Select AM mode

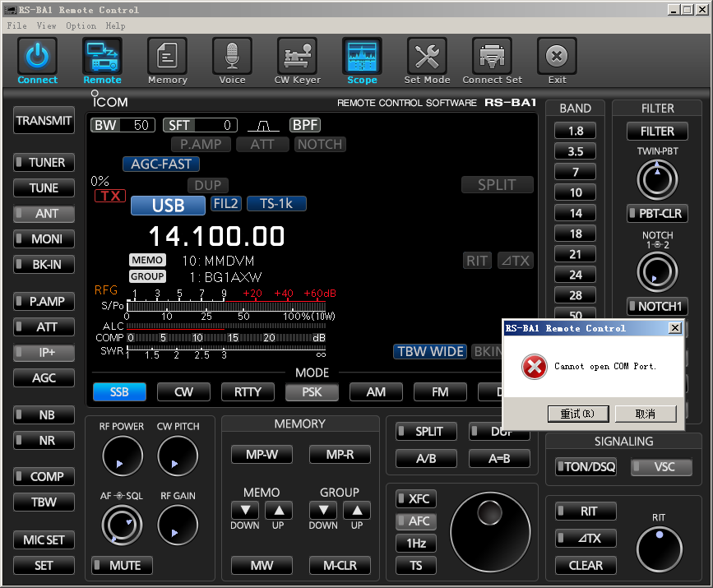point(376,391)
